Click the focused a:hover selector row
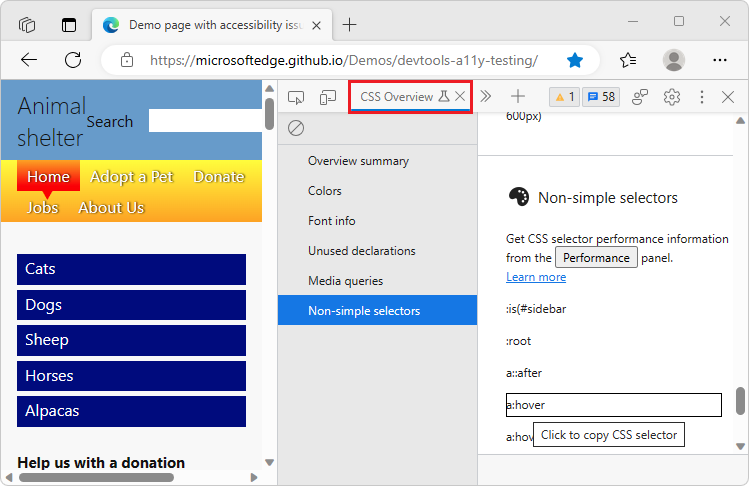749x486 pixels. click(x=614, y=405)
